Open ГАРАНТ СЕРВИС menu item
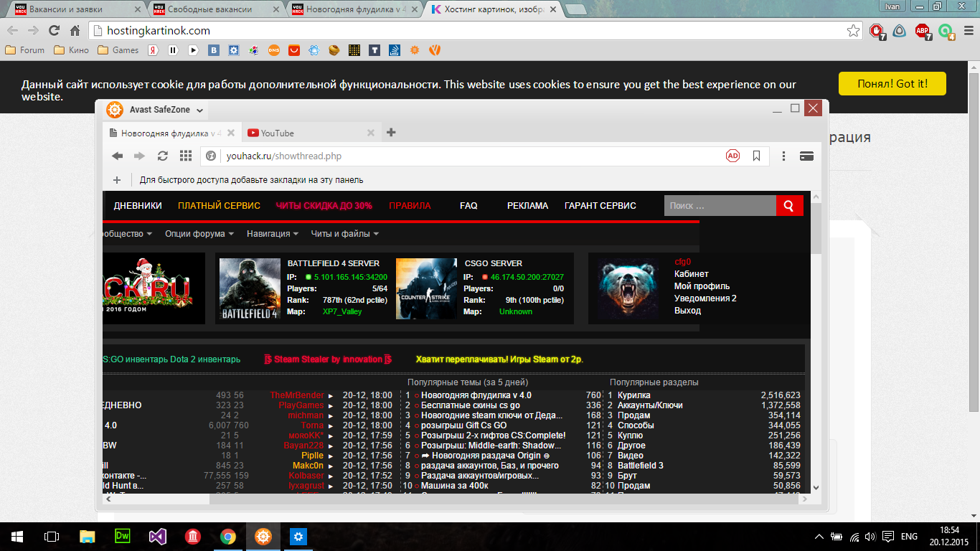This screenshot has width=980, height=551. point(600,205)
